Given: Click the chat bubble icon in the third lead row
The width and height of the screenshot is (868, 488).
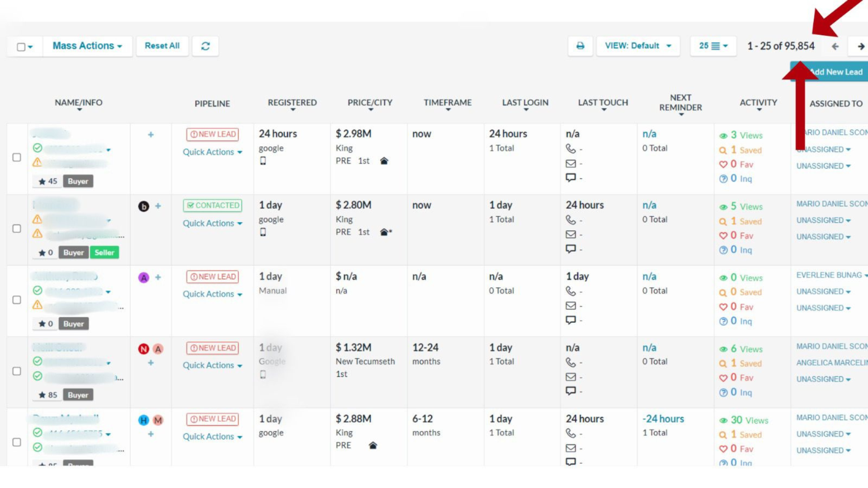Looking at the screenshot, I should (571, 320).
